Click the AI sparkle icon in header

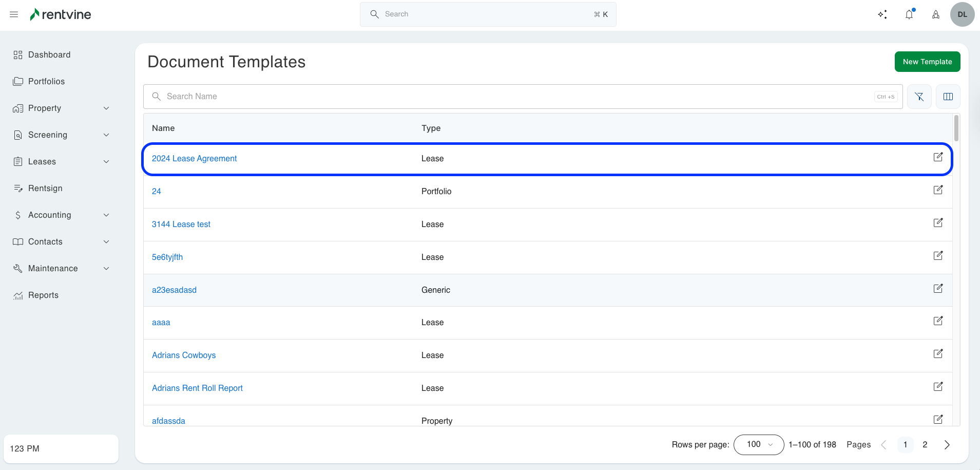(882, 14)
